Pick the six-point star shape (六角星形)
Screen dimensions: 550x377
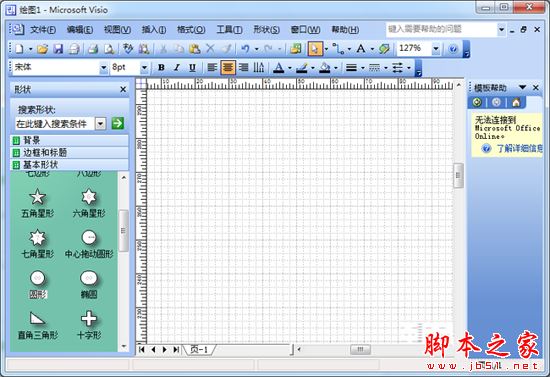89,203
